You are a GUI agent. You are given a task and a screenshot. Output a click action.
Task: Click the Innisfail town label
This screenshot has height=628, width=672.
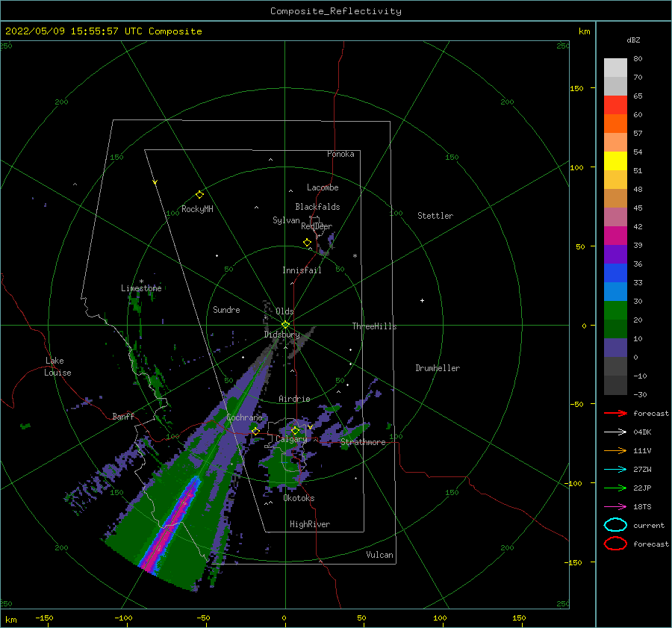[302, 270]
